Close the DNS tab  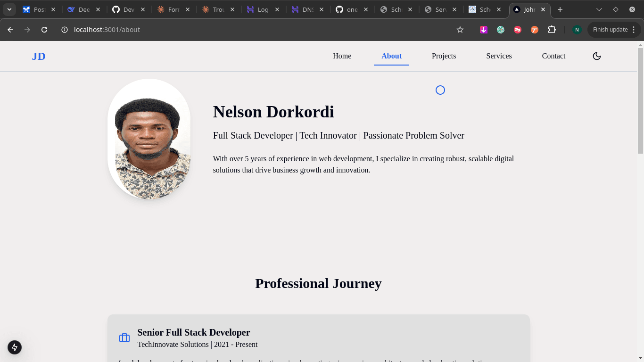click(x=322, y=9)
